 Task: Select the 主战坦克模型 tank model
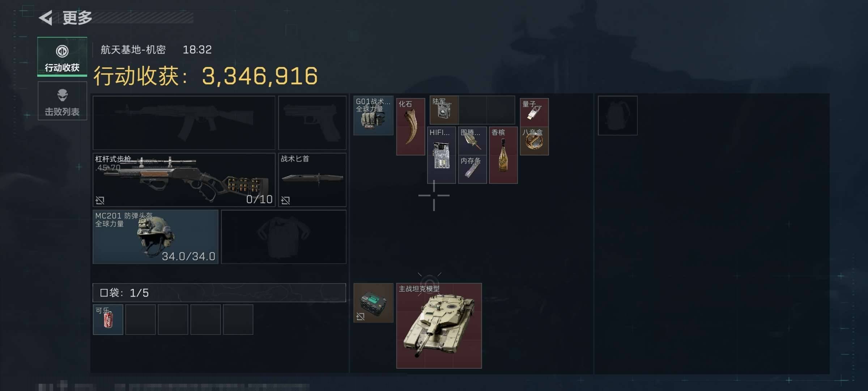click(x=439, y=326)
